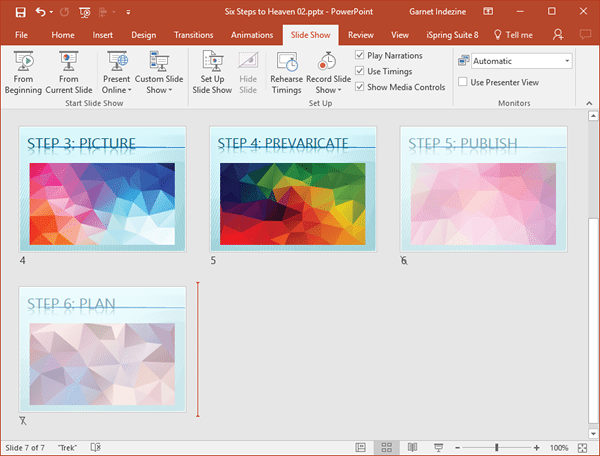Start slideshow From Current Slide
The image size is (600, 456).
pos(68,71)
